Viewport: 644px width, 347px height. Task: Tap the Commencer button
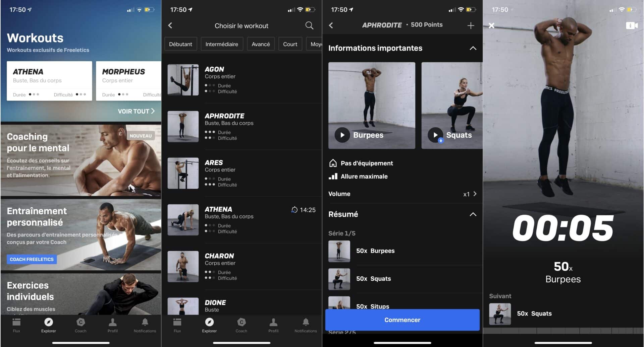click(x=402, y=320)
